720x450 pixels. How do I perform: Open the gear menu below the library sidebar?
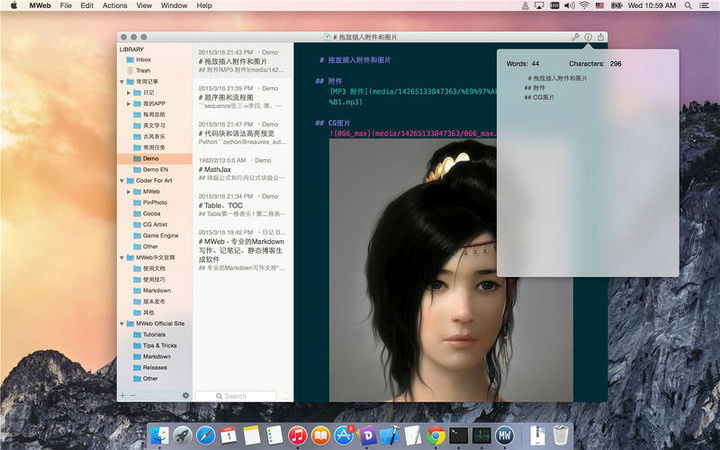(x=186, y=395)
